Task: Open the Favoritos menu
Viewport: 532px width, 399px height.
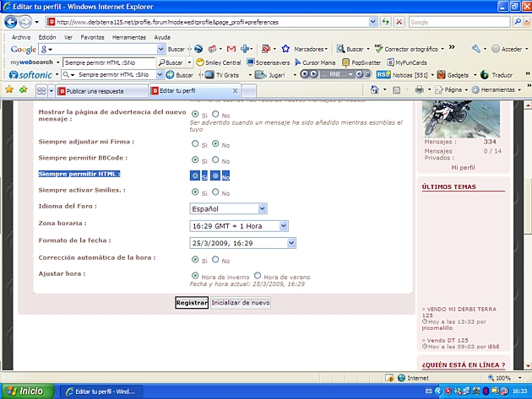Action: click(x=92, y=37)
